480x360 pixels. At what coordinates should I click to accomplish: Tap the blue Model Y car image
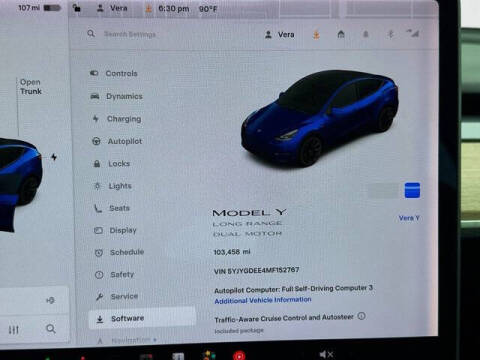tap(319, 118)
